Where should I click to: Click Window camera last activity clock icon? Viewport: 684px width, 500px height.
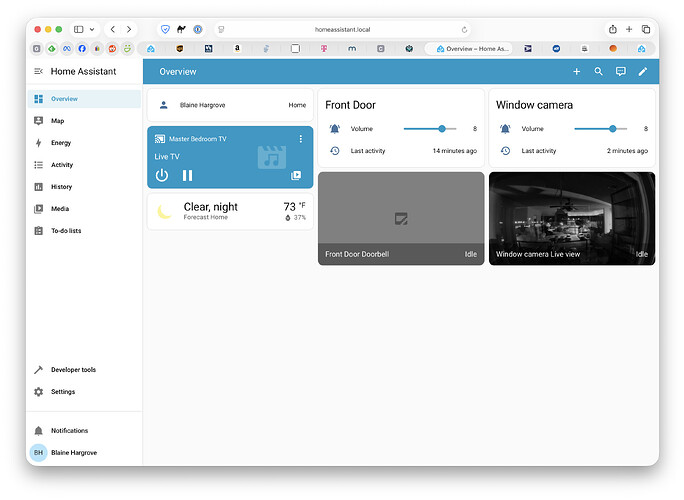pyautogui.click(x=505, y=151)
